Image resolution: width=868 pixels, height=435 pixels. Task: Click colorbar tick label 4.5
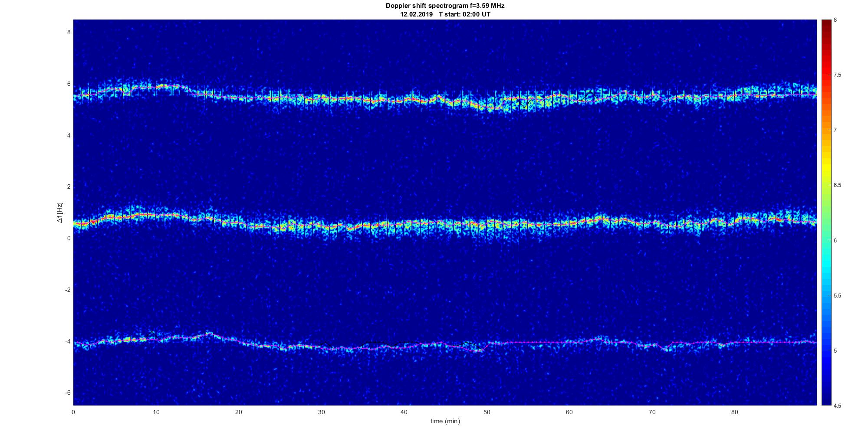coord(838,406)
